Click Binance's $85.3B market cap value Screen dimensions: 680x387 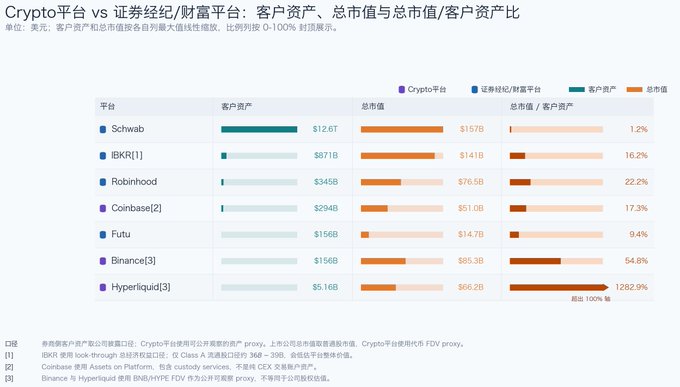(471, 261)
